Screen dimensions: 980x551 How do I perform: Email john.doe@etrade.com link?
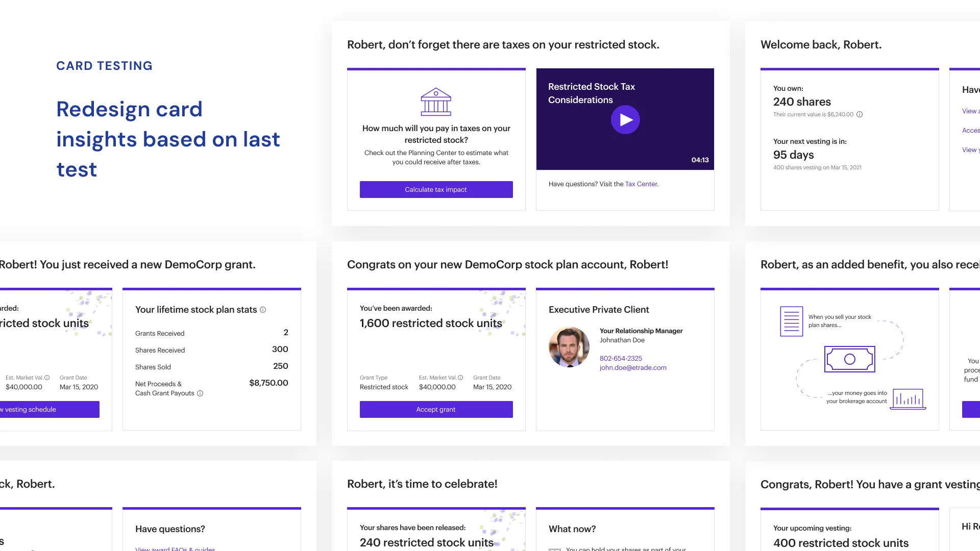[x=633, y=368]
